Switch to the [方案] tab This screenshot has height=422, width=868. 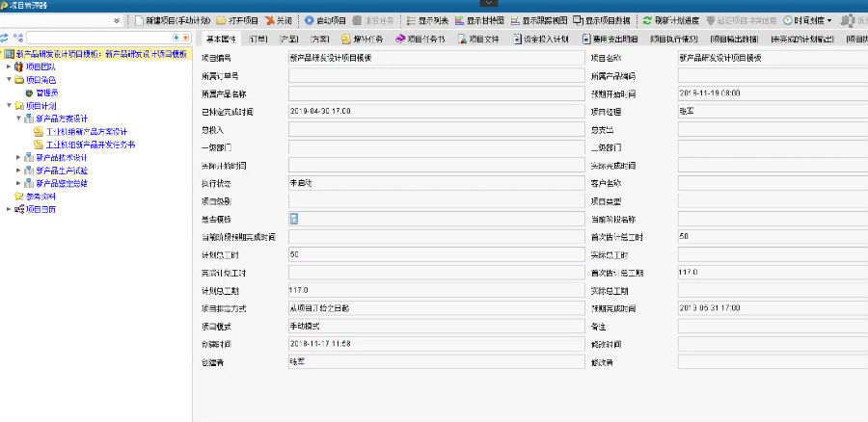(319, 40)
